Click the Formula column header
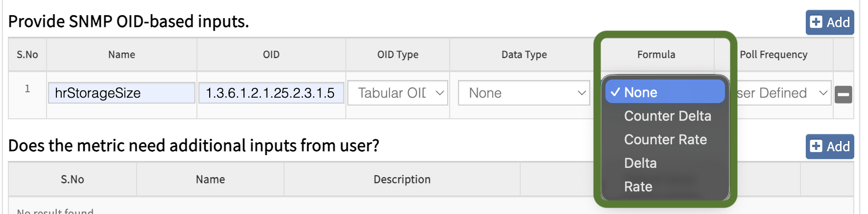Screen dimensions: 868x214 [656, 54]
